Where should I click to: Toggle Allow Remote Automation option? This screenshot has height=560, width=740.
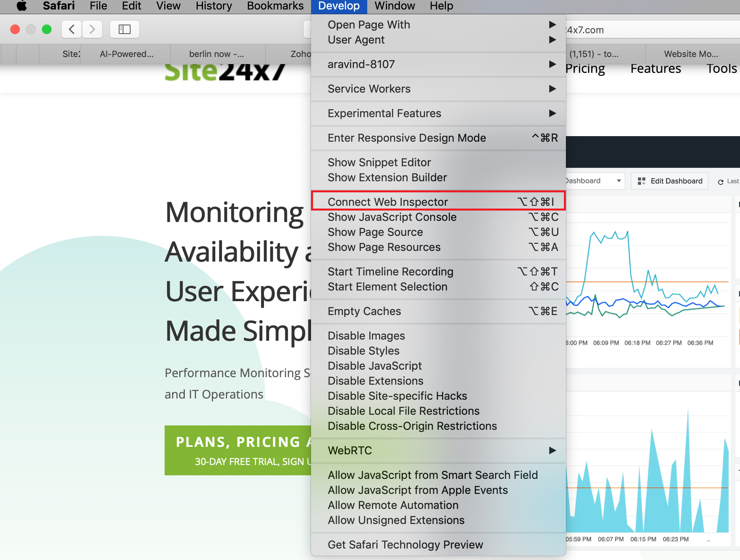(438, 505)
